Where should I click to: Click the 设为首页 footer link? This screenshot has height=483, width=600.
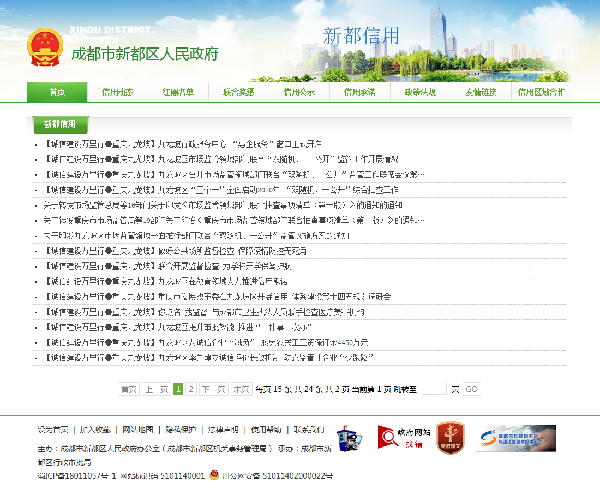coord(53,430)
